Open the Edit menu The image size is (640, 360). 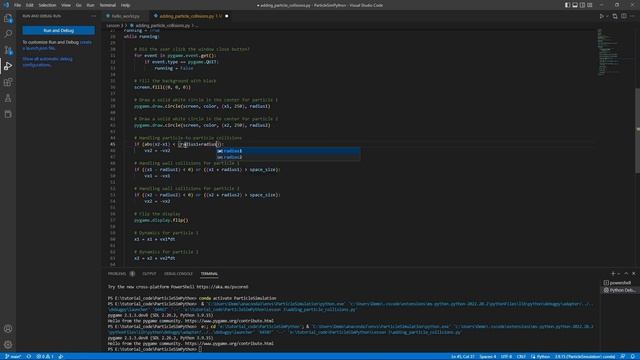click(x=29, y=5)
